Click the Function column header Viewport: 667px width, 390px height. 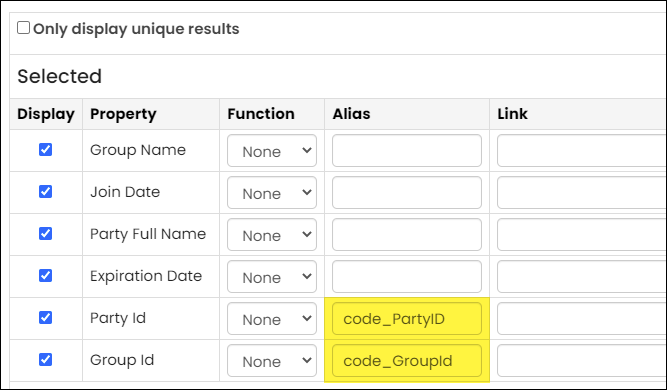pyautogui.click(x=261, y=114)
